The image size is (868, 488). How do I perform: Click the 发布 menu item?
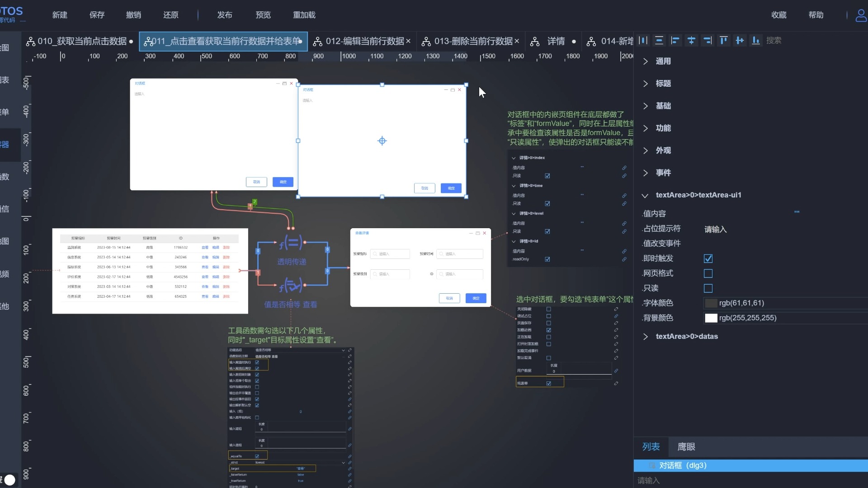pos(225,14)
